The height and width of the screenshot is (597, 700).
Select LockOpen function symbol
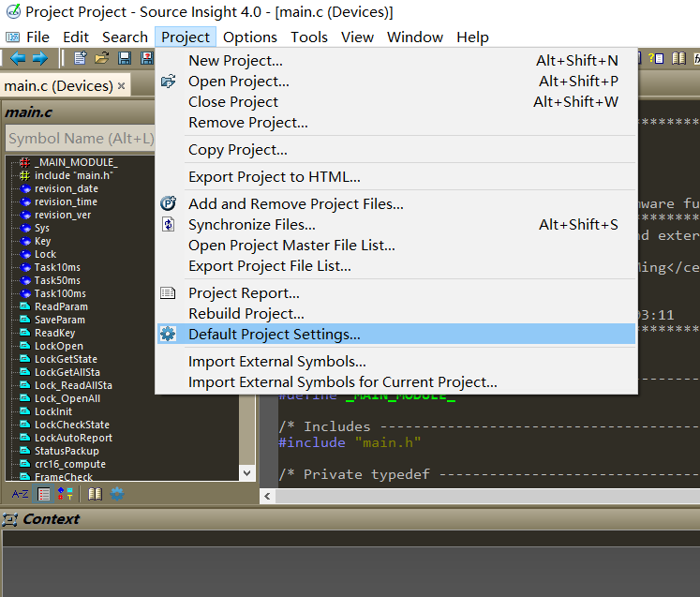tap(59, 346)
